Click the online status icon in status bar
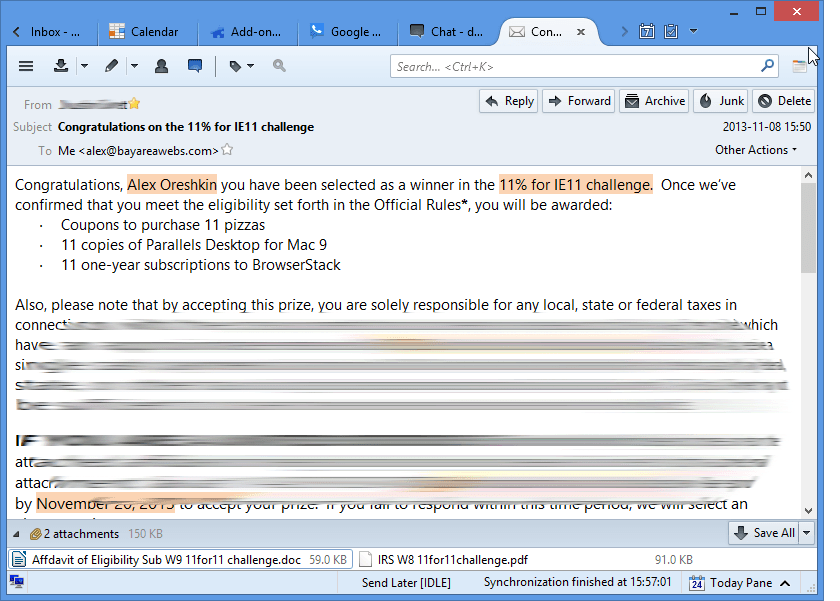 (x=17, y=582)
